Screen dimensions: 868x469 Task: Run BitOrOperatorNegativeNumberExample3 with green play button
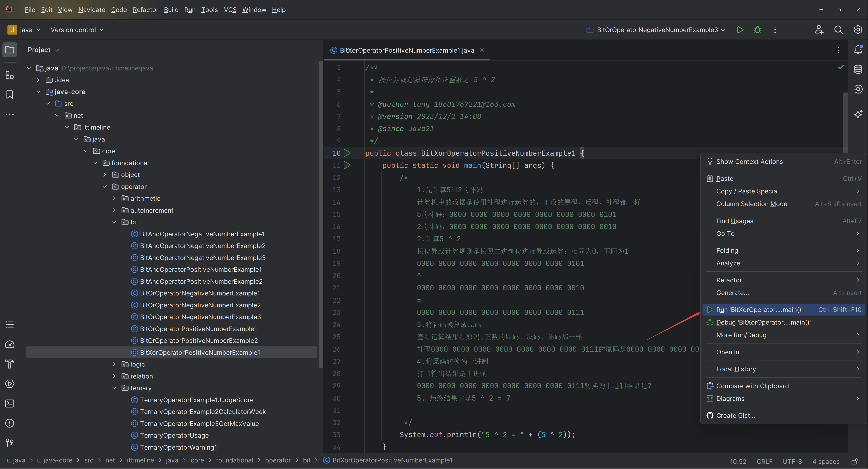(740, 30)
